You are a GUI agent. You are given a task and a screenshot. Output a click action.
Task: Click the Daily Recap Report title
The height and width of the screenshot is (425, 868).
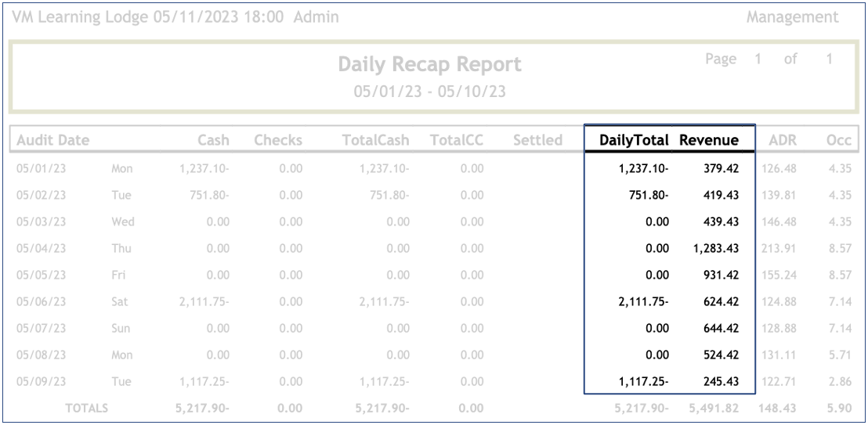pyautogui.click(x=429, y=65)
